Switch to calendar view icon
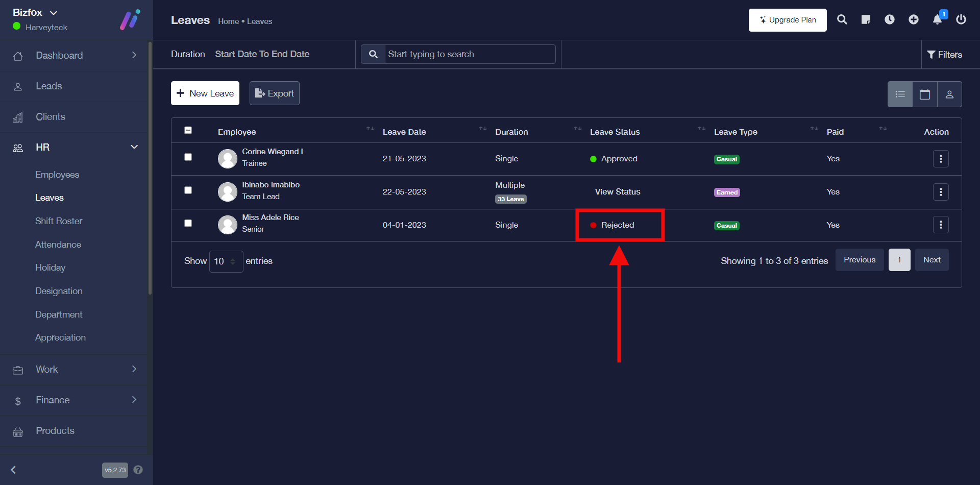980x485 pixels. click(925, 94)
